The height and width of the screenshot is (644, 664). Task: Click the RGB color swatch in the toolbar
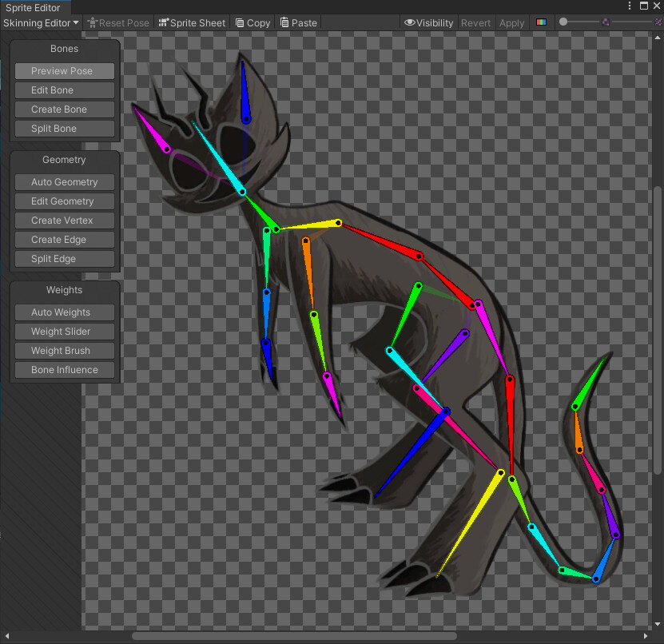[x=542, y=22]
